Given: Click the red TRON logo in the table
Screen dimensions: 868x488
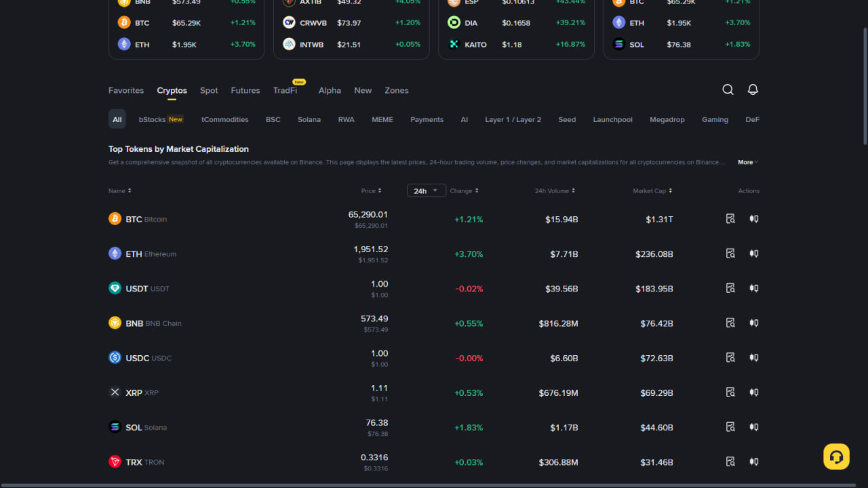Looking at the screenshot, I should click(115, 462).
